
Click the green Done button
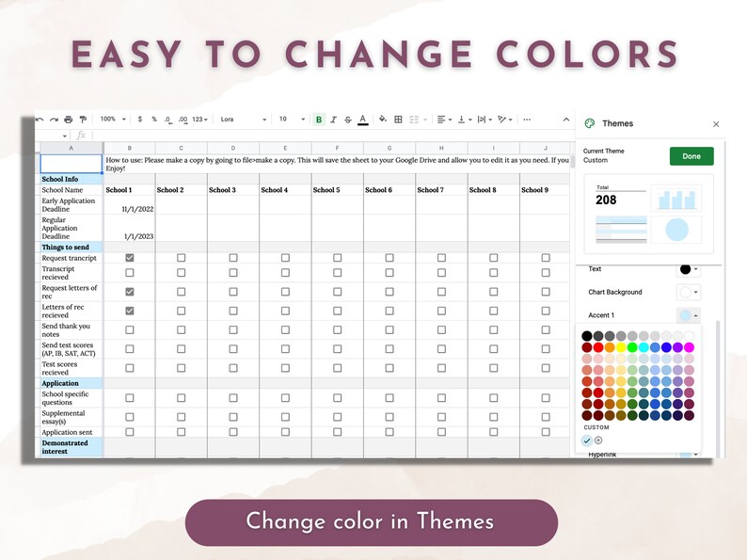point(691,156)
